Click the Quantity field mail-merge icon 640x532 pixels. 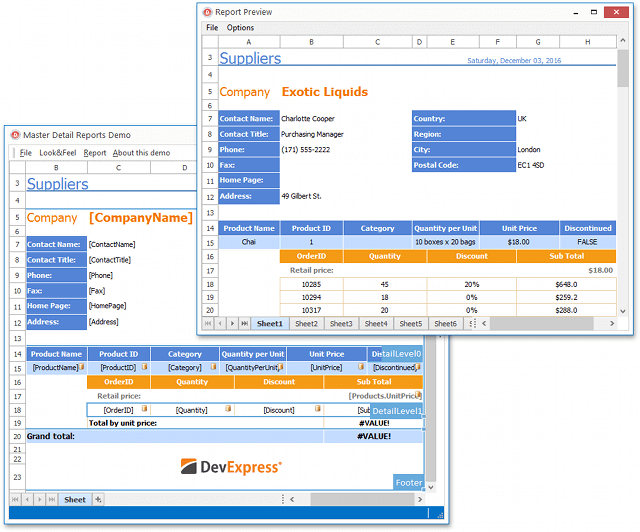[x=229, y=409]
